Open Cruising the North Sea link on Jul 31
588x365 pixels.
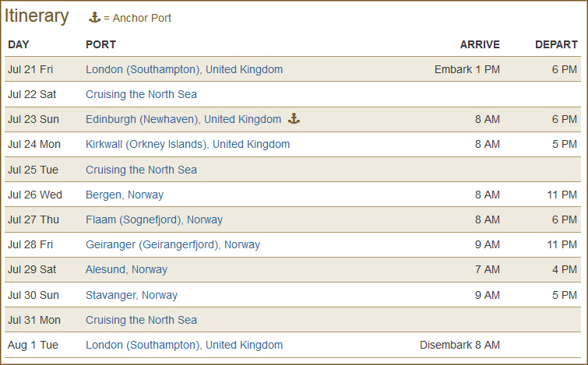tap(142, 320)
